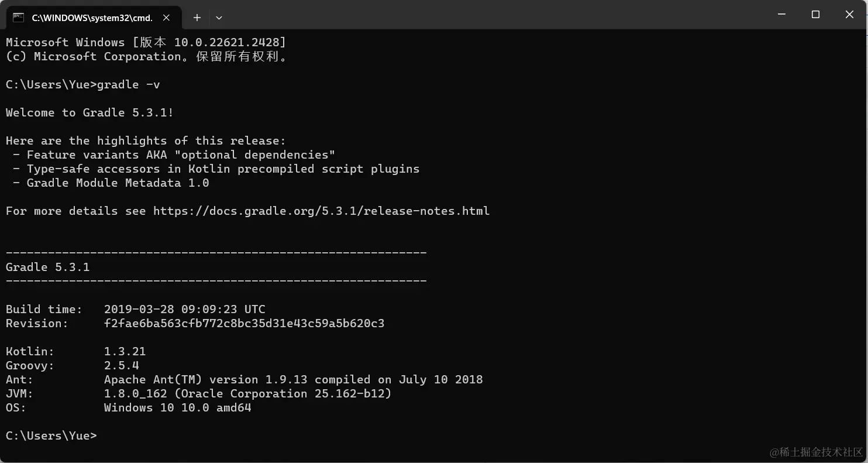This screenshot has height=463, width=868.
Task: Click the bottom C:\Users\Yue> prompt line
Action: click(x=51, y=436)
